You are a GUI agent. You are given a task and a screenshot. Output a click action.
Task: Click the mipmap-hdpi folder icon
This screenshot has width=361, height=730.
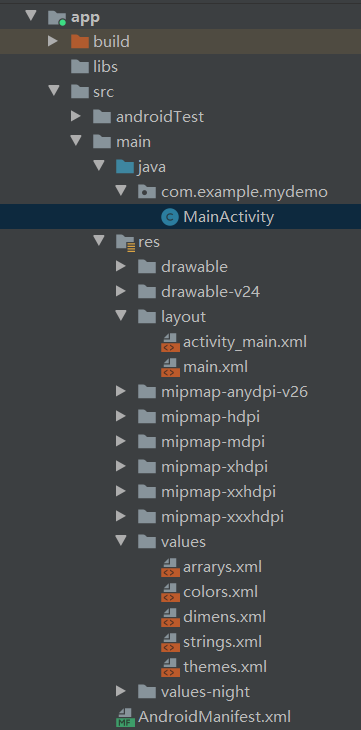pos(147,417)
